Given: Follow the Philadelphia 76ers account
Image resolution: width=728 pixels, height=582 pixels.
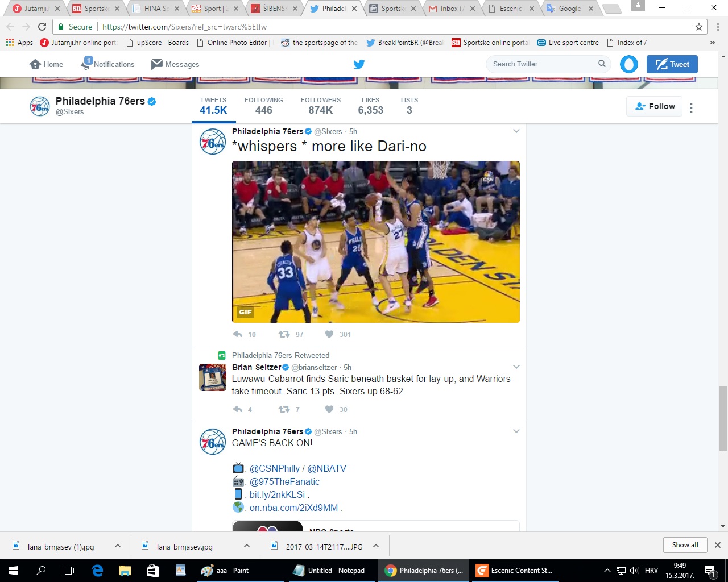Looking at the screenshot, I should (x=654, y=106).
